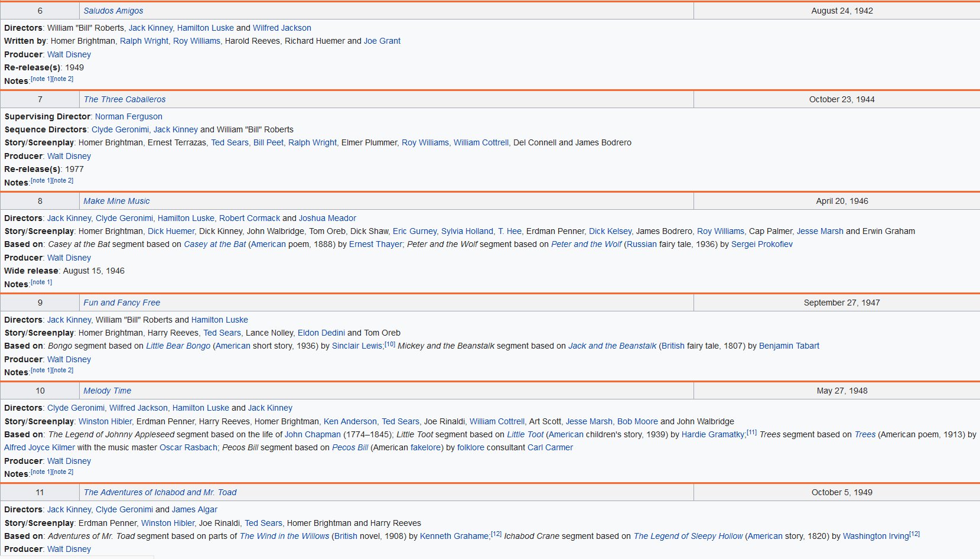Open note 1 reference under Make Mine Music
Screen dimensions: 980x559
pos(41,282)
